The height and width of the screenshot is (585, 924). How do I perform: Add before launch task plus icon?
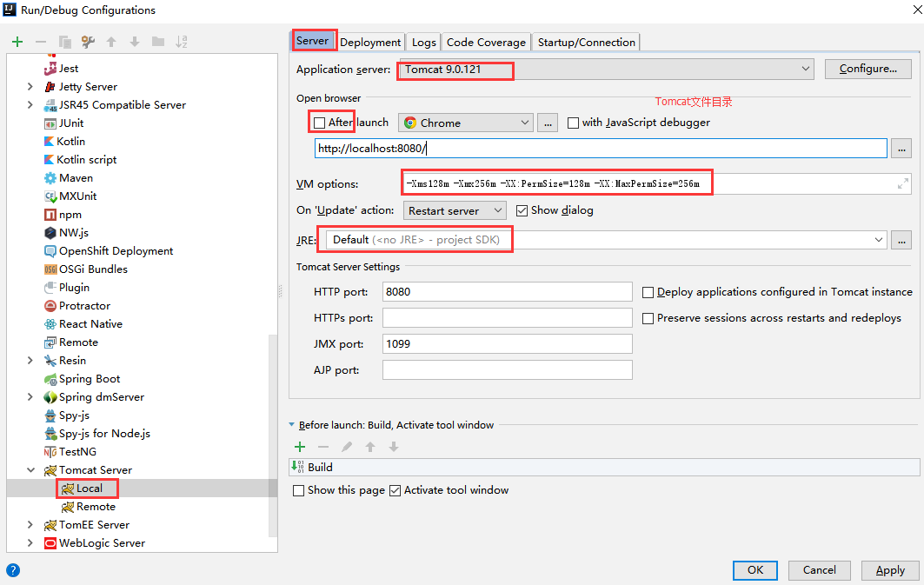click(x=300, y=447)
